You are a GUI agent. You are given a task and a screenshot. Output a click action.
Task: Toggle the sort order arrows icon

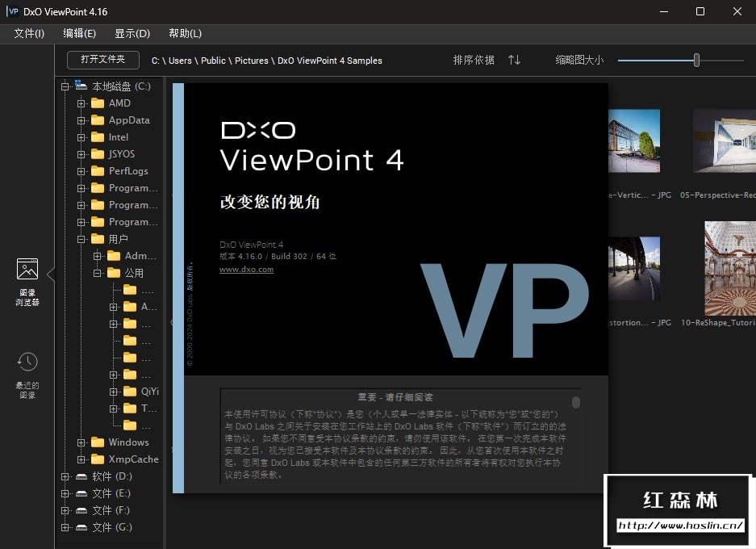[x=514, y=60]
